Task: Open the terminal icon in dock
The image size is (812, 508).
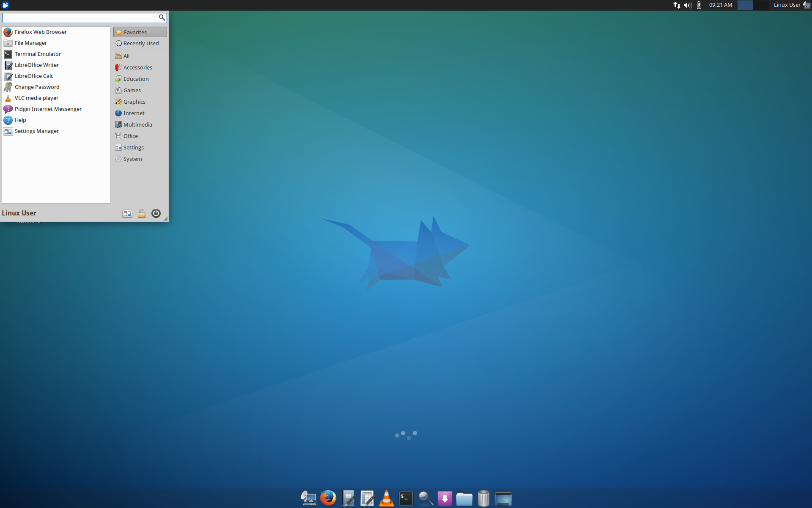Action: (x=406, y=498)
